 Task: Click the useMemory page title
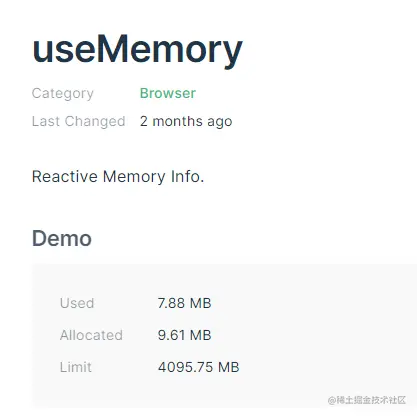(137, 51)
